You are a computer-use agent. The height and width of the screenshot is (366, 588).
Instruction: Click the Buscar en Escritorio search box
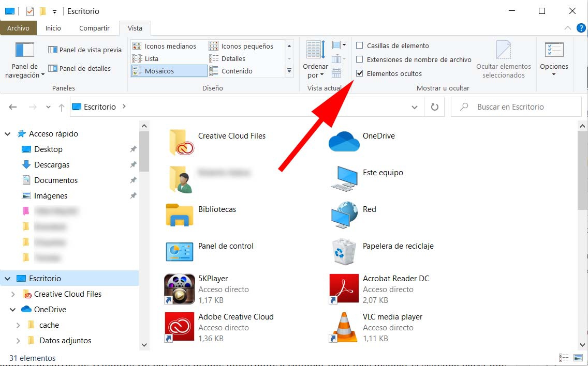[516, 106]
